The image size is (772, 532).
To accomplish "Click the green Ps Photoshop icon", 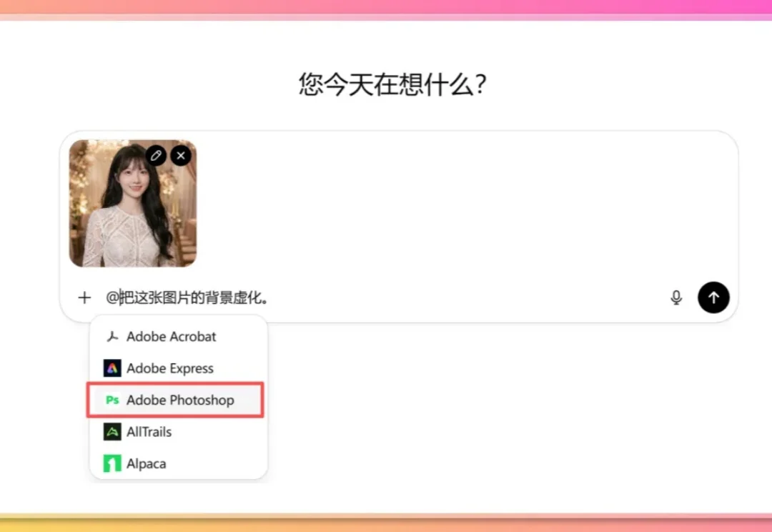I will 112,400.
